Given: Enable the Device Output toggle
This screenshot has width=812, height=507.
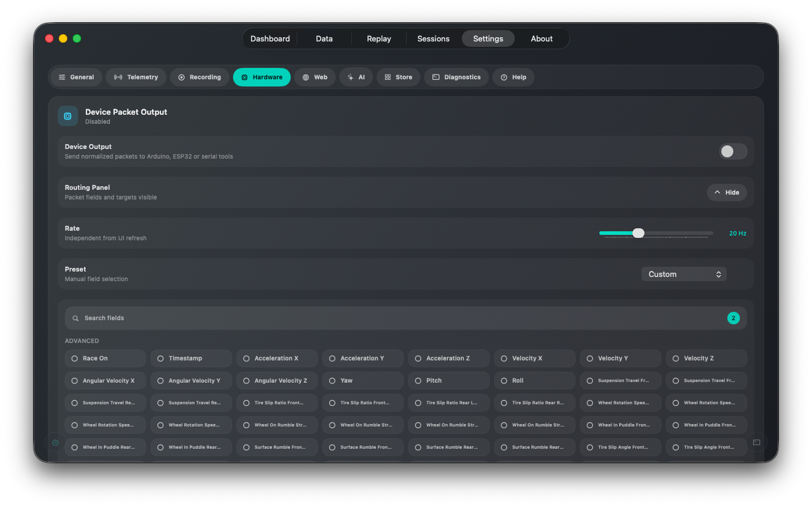Looking at the screenshot, I should (733, 151).
